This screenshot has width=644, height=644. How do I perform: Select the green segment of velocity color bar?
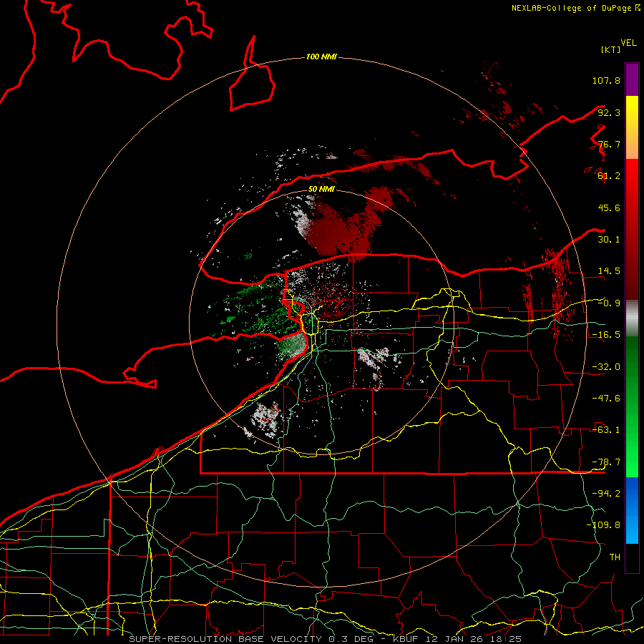[632, 406]
